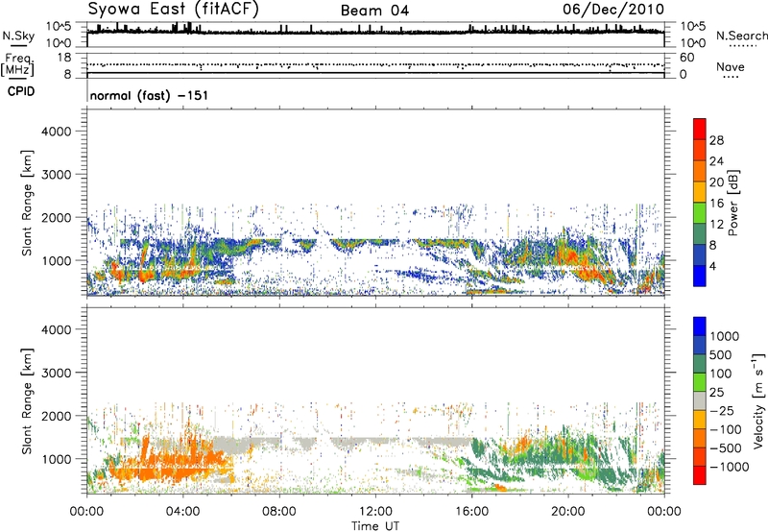Viewport: 768px width, 532px height.
Task: Pick the red bottom segment of velocity colorbar
Action: pyautogui.click(x=700, y=475)
